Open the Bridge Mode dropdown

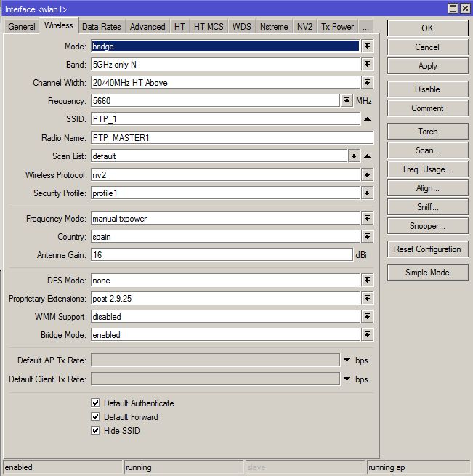[x=367, y=334]
